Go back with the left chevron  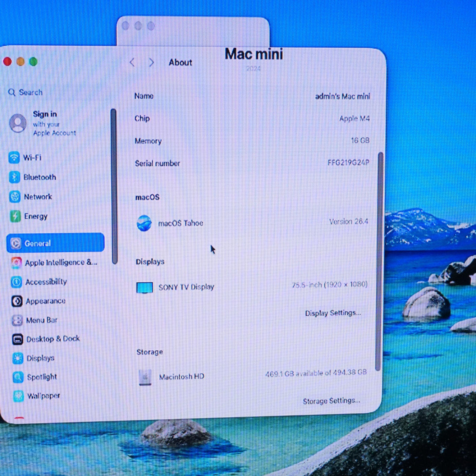pyautogui.click(x=132, y=62)
